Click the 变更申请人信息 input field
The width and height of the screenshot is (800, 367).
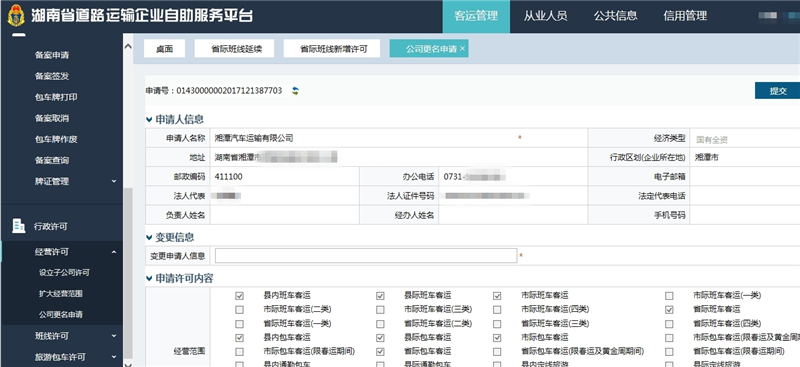pyautogui.click(x=366, y=256)
